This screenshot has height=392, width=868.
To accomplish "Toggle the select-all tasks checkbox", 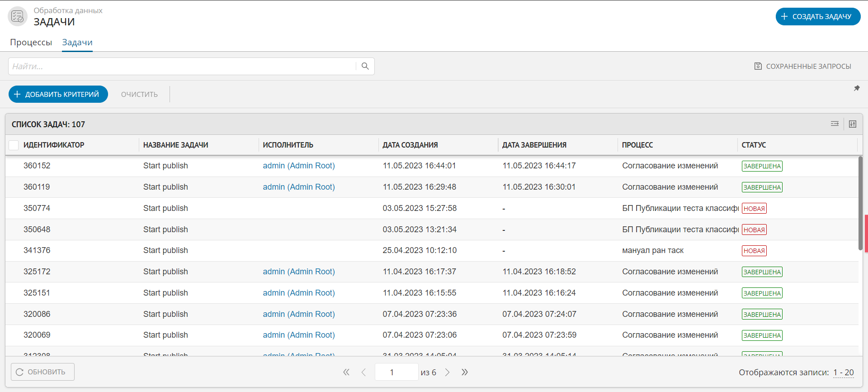I will (x=14, y=145).
